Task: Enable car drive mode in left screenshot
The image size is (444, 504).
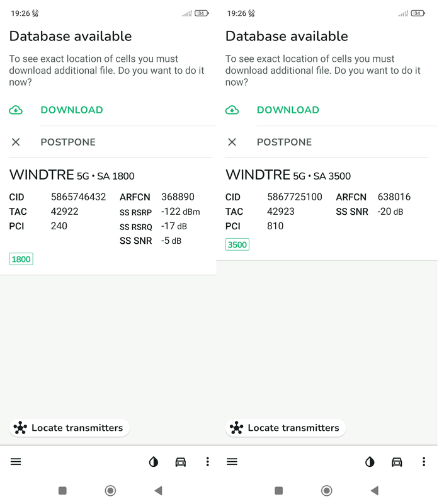Action: (181, 462)
